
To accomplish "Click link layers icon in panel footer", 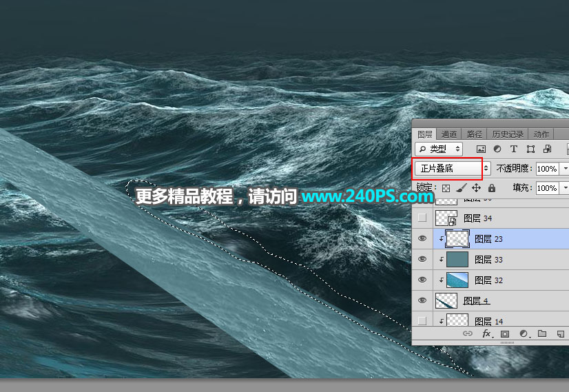I will [x=468, y=333].
